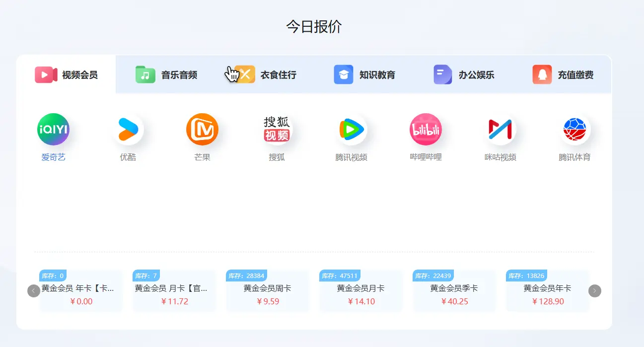Open 腾讯体育 products
This screenshot has width=644, height=347.
click(575, 129)
